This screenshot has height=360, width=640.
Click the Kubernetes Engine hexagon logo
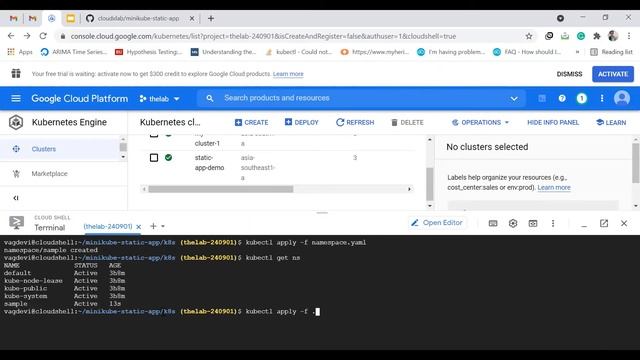[16, 122]
